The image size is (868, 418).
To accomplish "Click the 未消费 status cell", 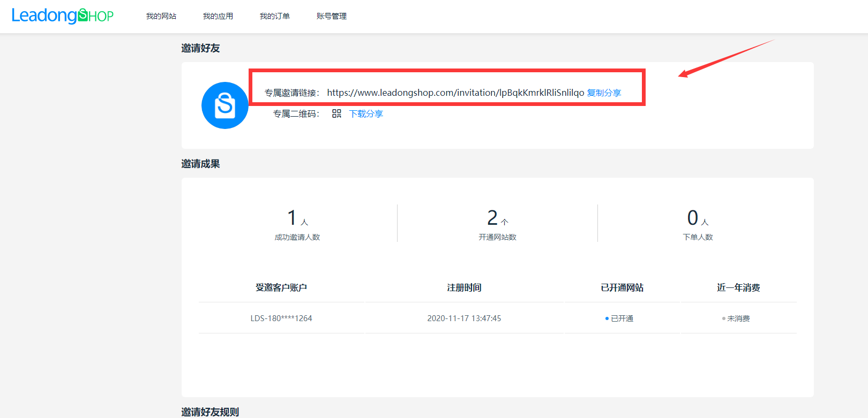I will (x=736, y=318).
